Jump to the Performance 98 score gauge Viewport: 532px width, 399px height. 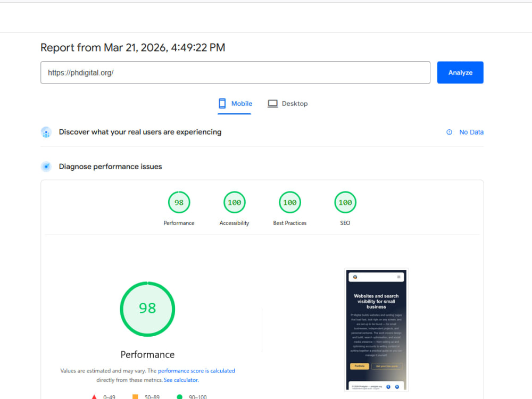[x=179, y=203]
